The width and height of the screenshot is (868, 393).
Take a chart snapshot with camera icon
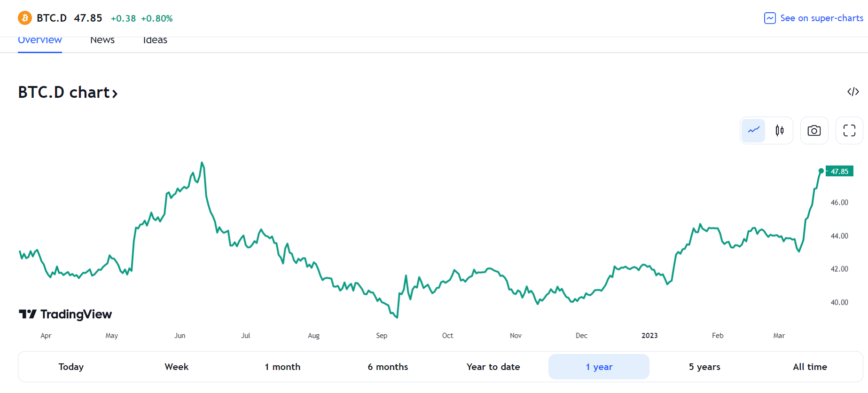814,130
